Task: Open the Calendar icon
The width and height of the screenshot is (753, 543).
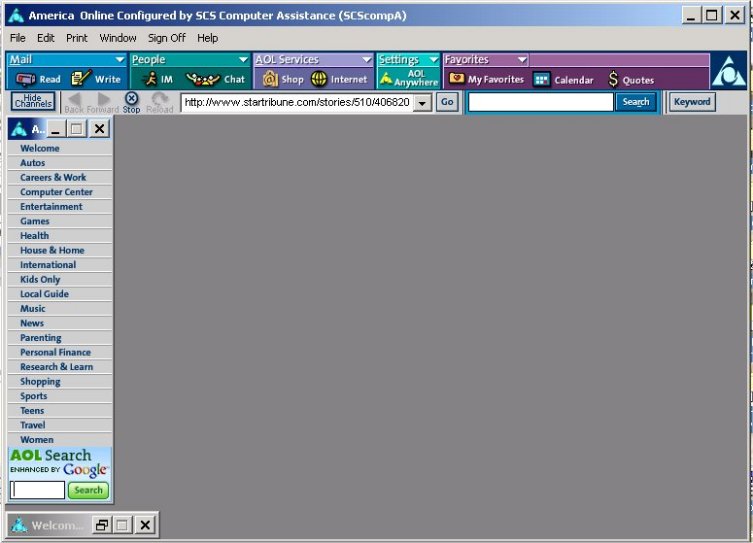Action: [x=542, y=80]
